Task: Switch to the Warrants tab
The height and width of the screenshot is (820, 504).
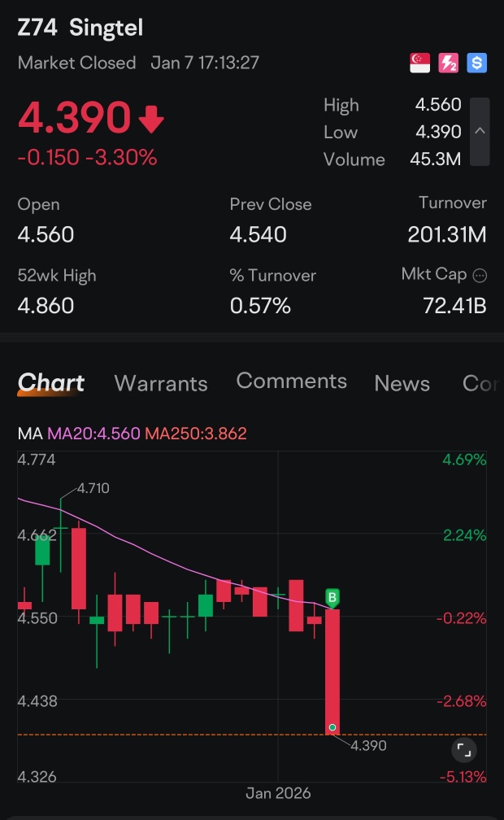Action: pyautogui.click(x=161, y=384)
